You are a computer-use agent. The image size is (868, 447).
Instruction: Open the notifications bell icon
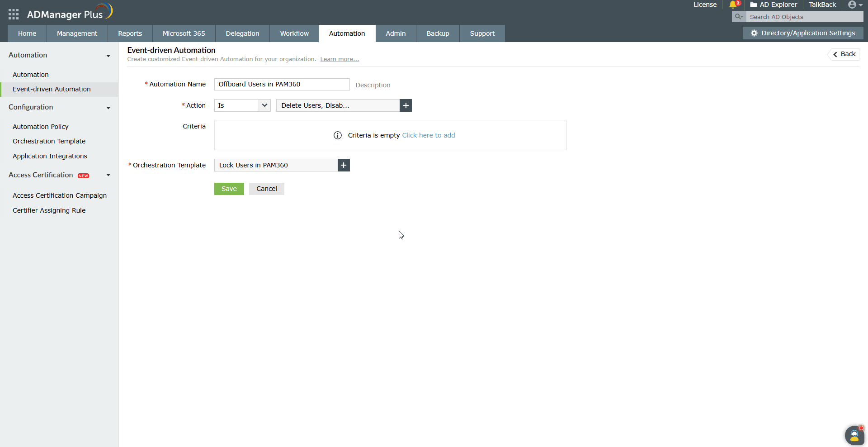click(733, 5)
